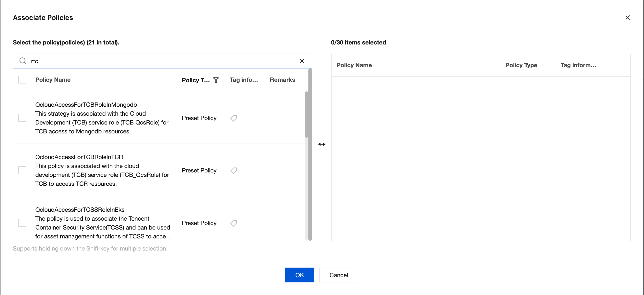Close the Associate Policies dialog

tap(627, 18)
